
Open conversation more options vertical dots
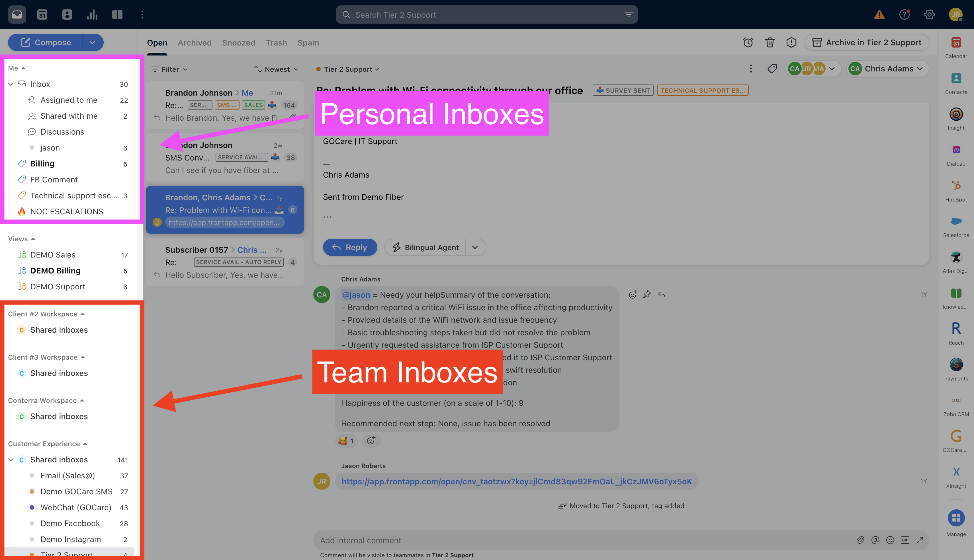coord(751,69)
